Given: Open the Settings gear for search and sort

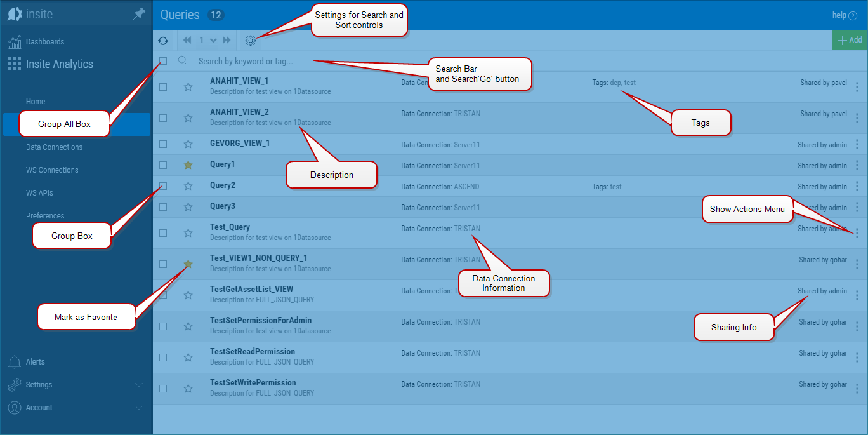Looking at the screenshot, I should 251,40.
